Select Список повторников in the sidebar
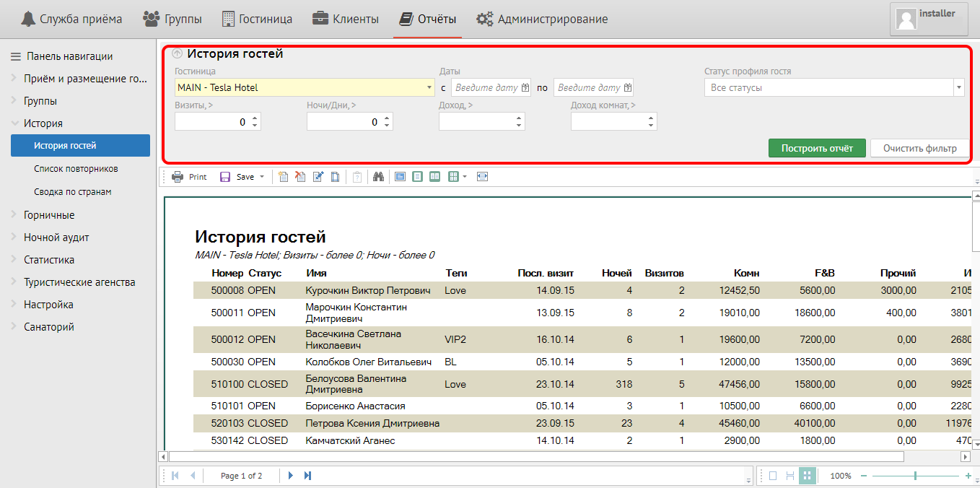This screenshot has width=980, height=488. pos(76,169)
